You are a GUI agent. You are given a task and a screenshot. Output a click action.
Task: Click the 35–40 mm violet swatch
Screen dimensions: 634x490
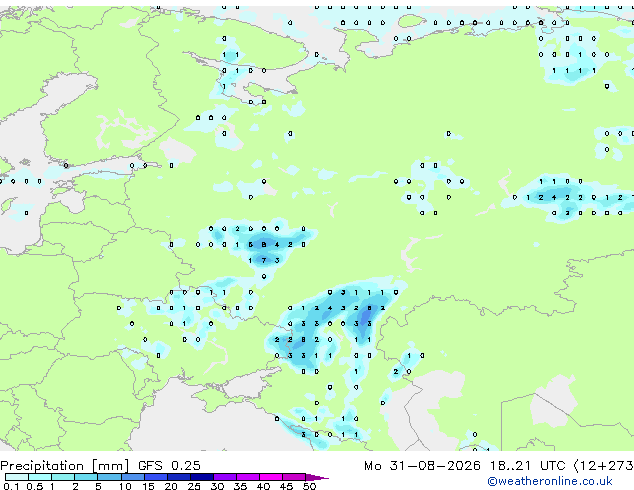[x=247, y=477]
